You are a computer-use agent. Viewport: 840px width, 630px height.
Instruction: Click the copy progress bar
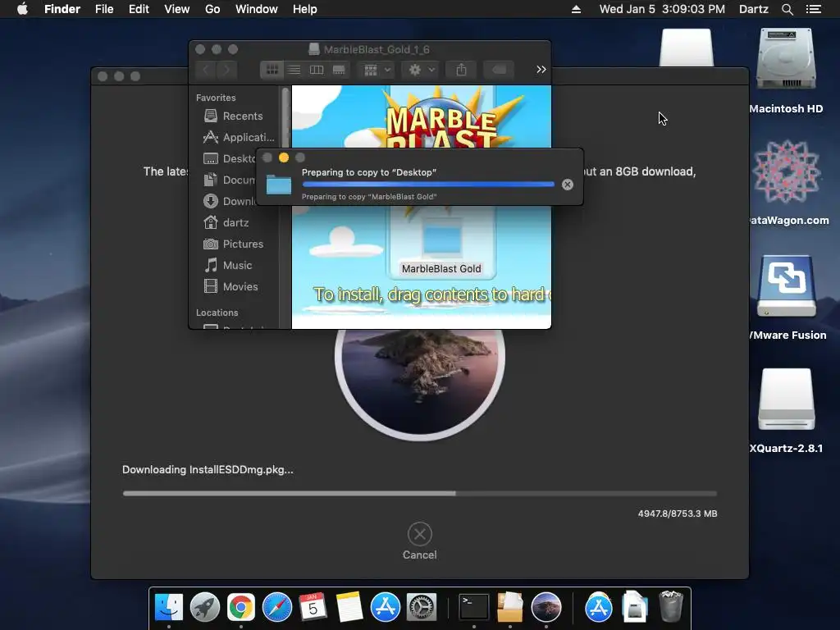point(428,185)
